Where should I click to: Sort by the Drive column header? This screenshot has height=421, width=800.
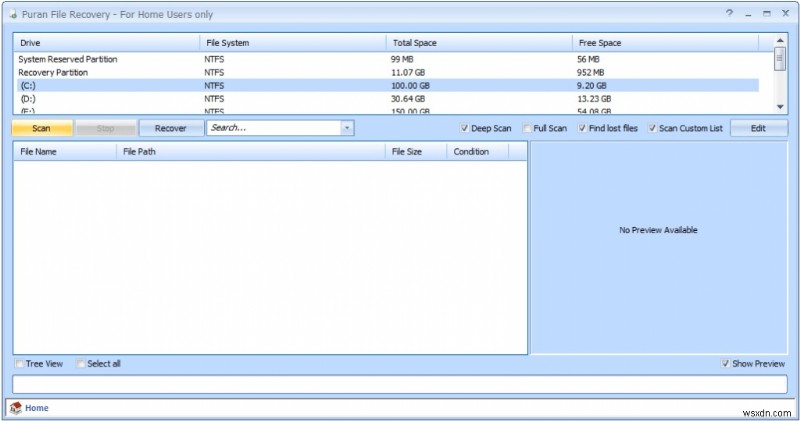point(106,43)
